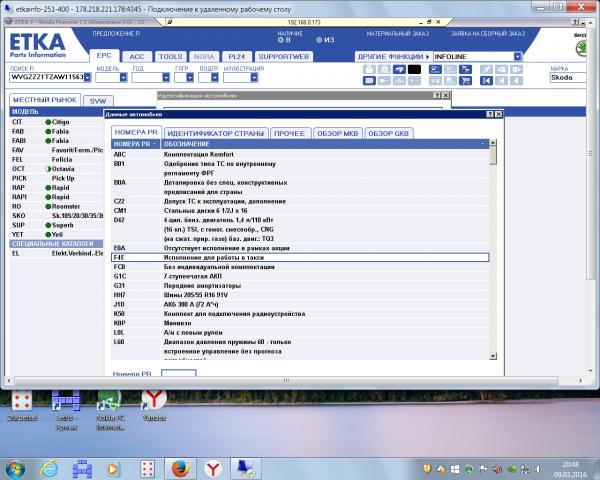600x480 pixels.
Task: Click the Номера PR input field
Action: pos(179,372)
